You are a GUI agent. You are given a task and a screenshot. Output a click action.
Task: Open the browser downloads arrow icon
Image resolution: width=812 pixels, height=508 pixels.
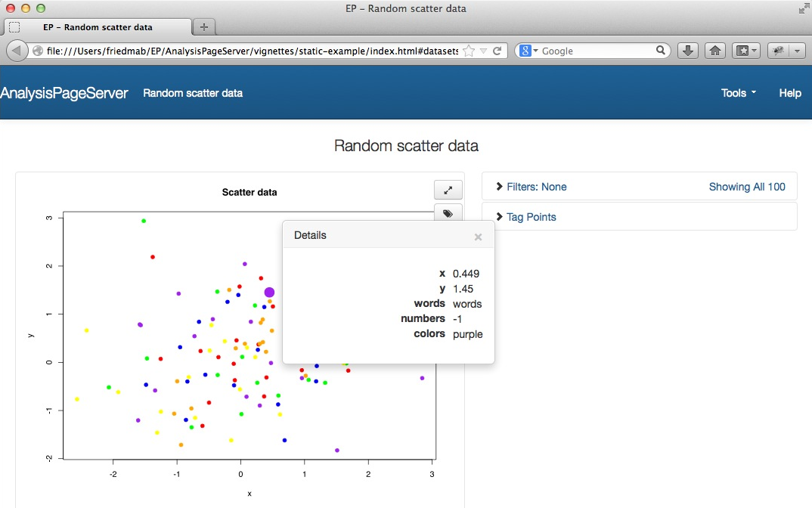(687, 51)
